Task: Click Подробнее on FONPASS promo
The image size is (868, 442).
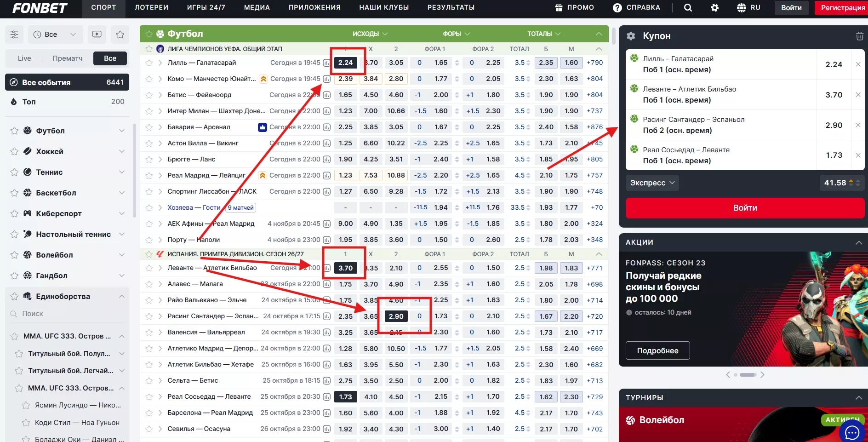Action: pyautogui.click(x=657, y=351)
